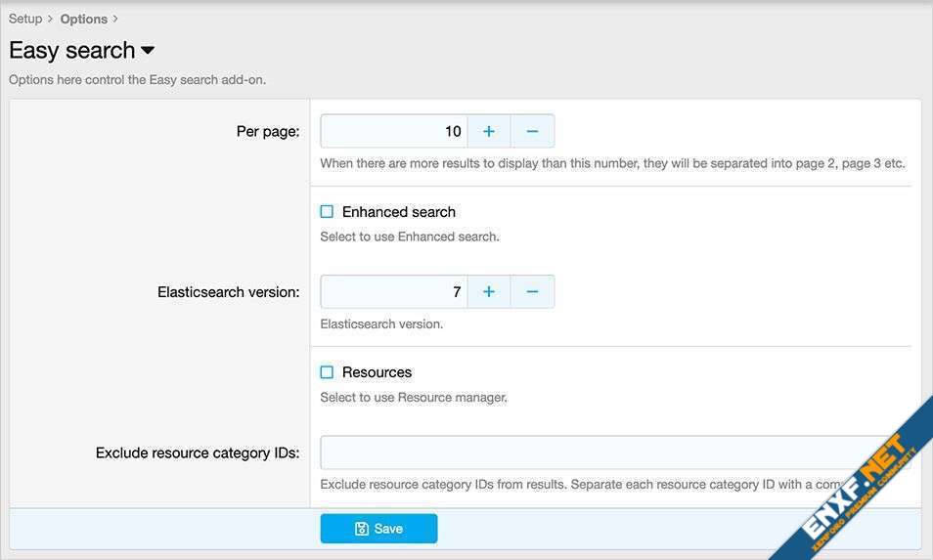This screenshot has width=933, height=560.
Task: Click the floppy disk icon on Save
Action: click(x=361, y=529)
